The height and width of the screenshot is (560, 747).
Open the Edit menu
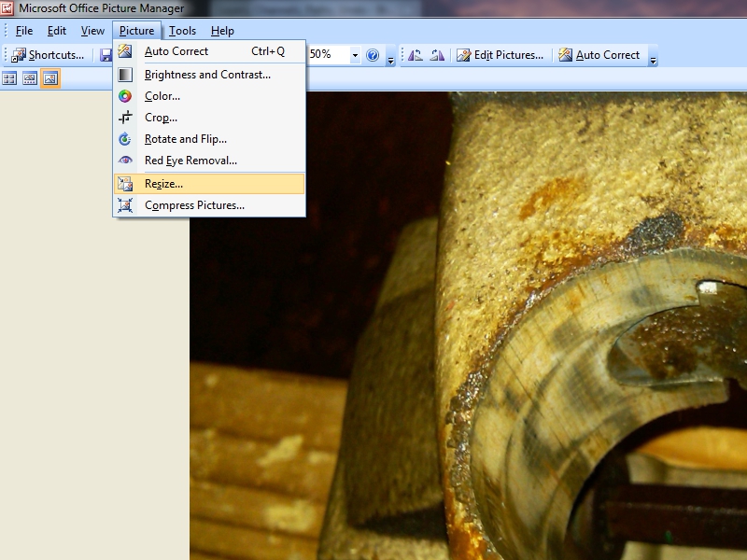[x=57, y=31]
